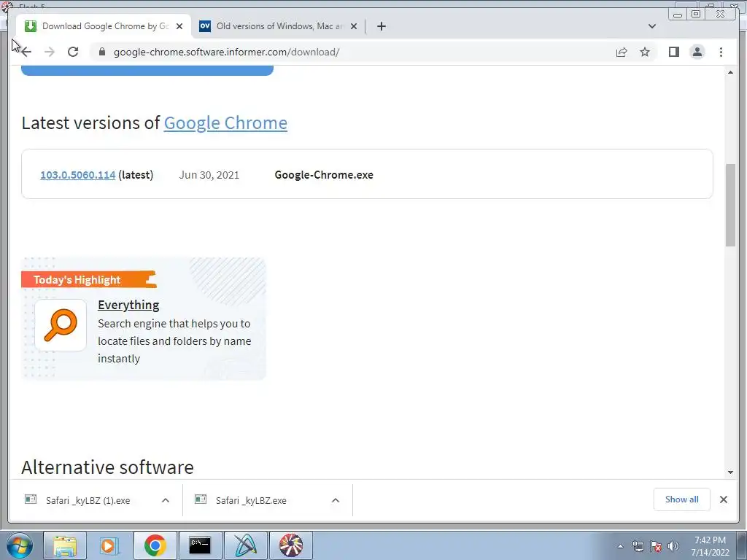Image resolution: width=747 pixels, height=560 pixels.
Task: Close the Download Google Chrome tab
Action: pyautogui.click(x=179, y=26)
